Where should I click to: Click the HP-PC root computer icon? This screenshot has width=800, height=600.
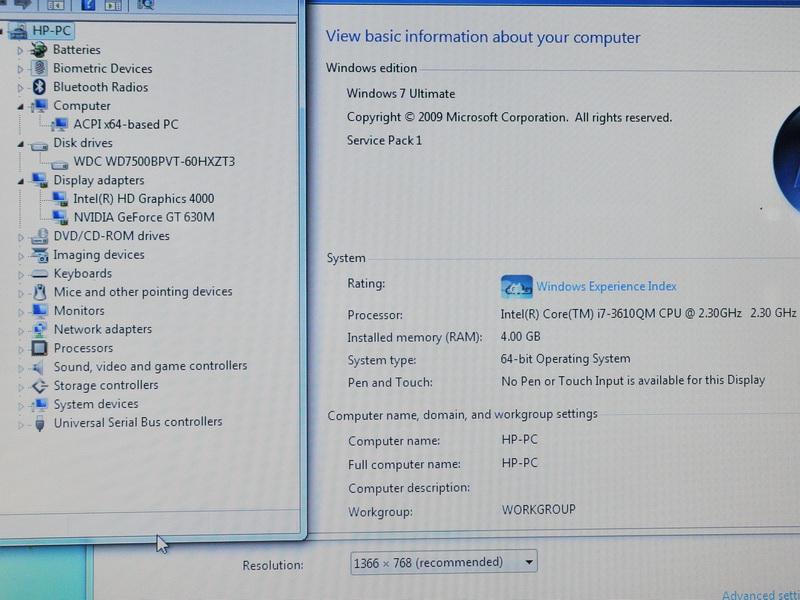18,31
